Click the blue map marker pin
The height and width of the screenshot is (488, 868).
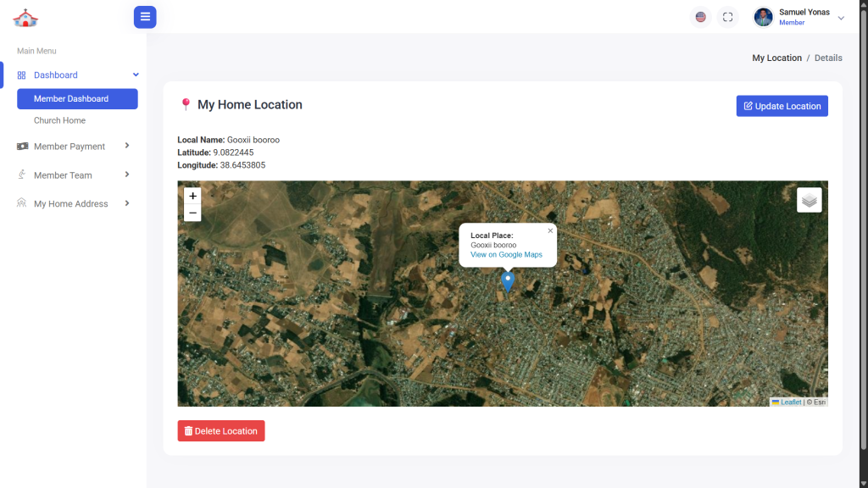pyautogui.click(x=508, y=280)
